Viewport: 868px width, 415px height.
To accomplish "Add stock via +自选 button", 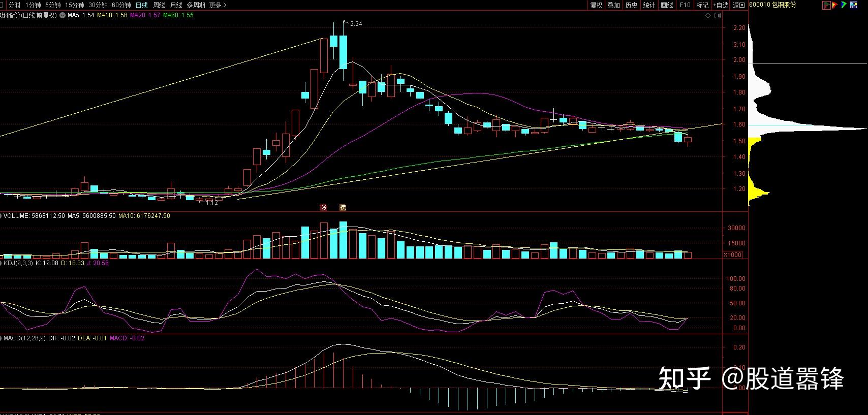I will 721,5.
